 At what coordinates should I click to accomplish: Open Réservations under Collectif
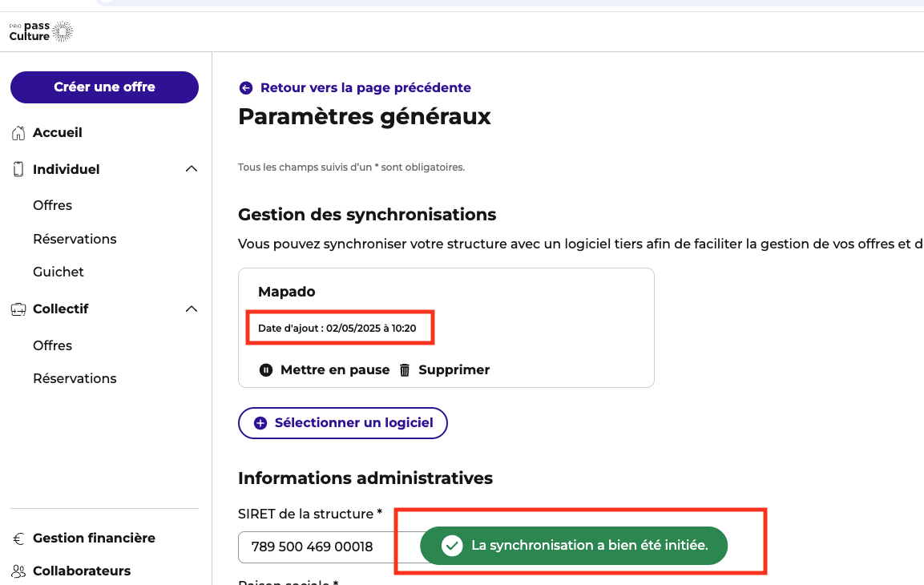(x=75, y=379)
